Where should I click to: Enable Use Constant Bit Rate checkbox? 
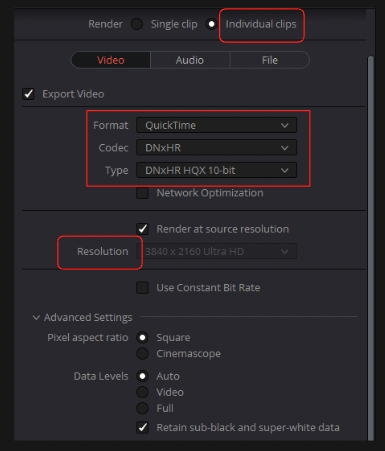[x=142, y=288]
